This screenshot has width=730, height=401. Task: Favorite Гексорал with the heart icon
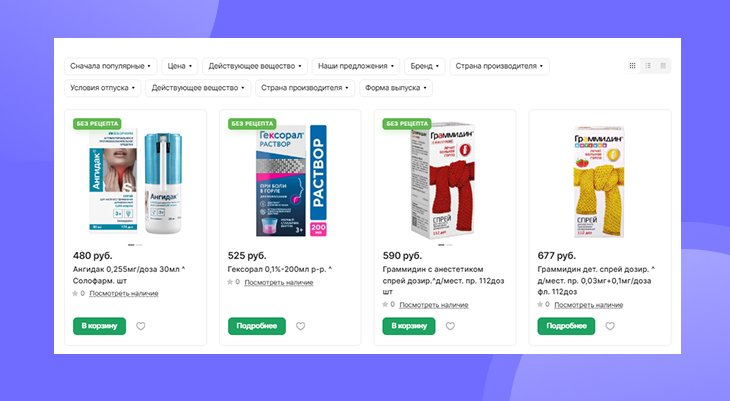(x=301, y=326)
